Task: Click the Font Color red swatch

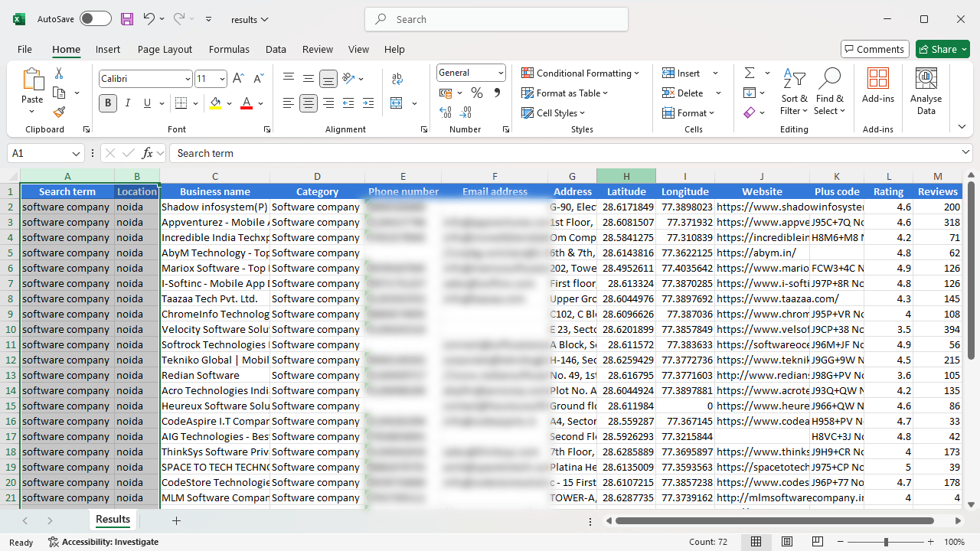Action: point(247,103)
